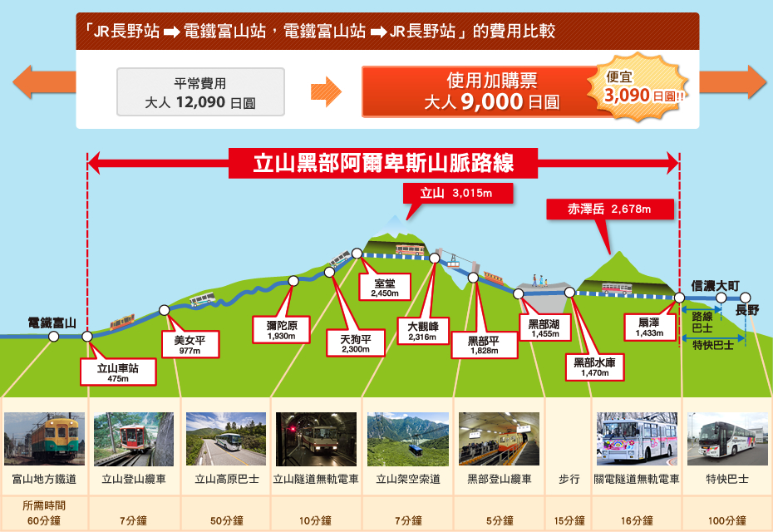
Task: Click the 立山黑部阿爾卑斯山脈路線 red banner
Action: pos(383,163)
